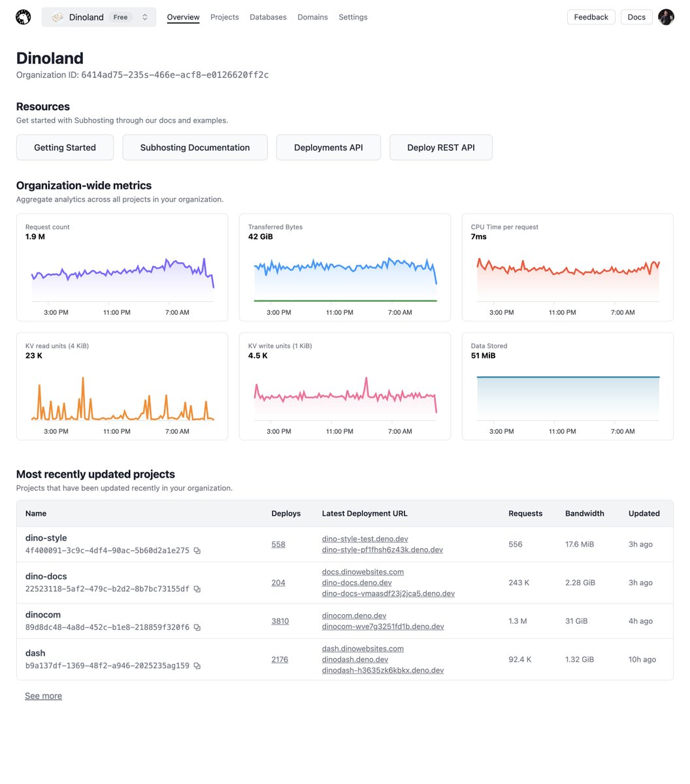Copy the dino-docs project ID
This screenshot has height=784, width=690.
(x=197, y=589)
